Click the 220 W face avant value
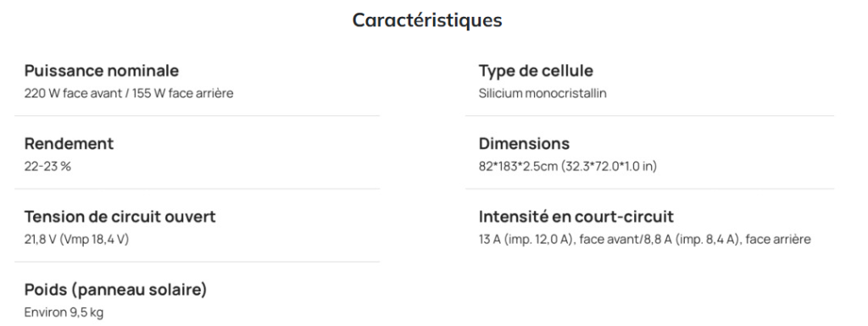 click(73, 93)
